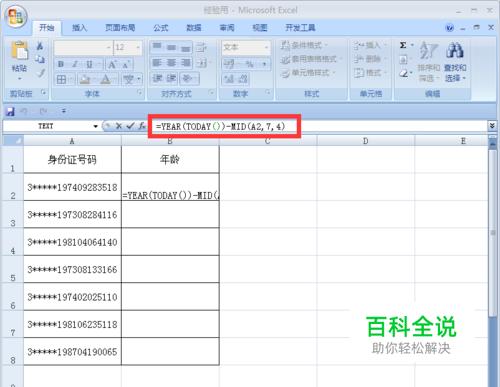
Task: Decrease font size with the small A icon
Action: 126,64
